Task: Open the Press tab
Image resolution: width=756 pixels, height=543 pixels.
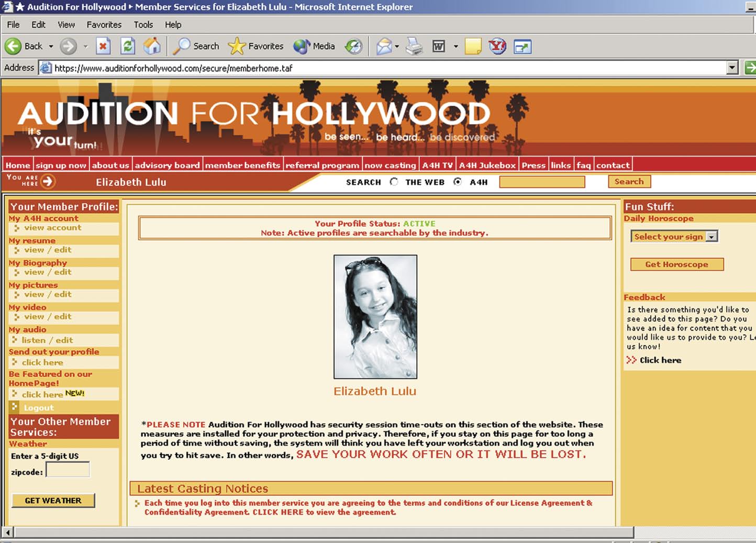Action: [x=533, y=165]
